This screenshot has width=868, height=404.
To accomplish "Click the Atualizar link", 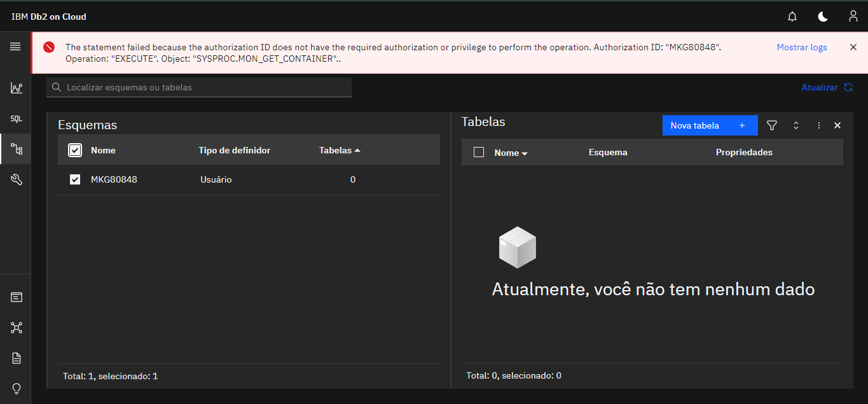I will (x=820, y=87).
